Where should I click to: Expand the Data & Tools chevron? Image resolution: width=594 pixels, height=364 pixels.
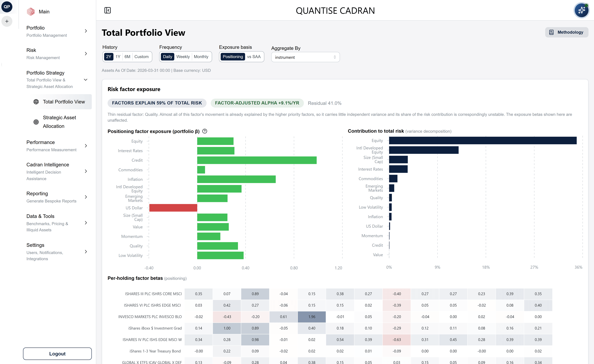click(x=86, y=223)
